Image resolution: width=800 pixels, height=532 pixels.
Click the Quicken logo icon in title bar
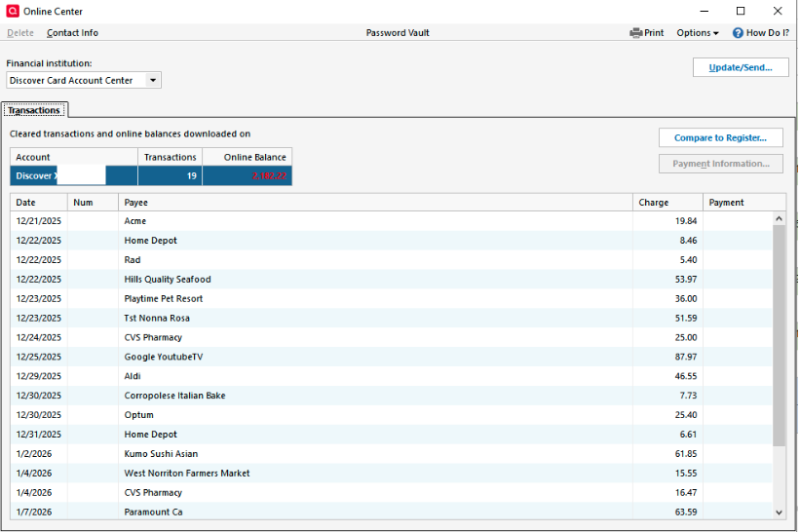[13, 11]
